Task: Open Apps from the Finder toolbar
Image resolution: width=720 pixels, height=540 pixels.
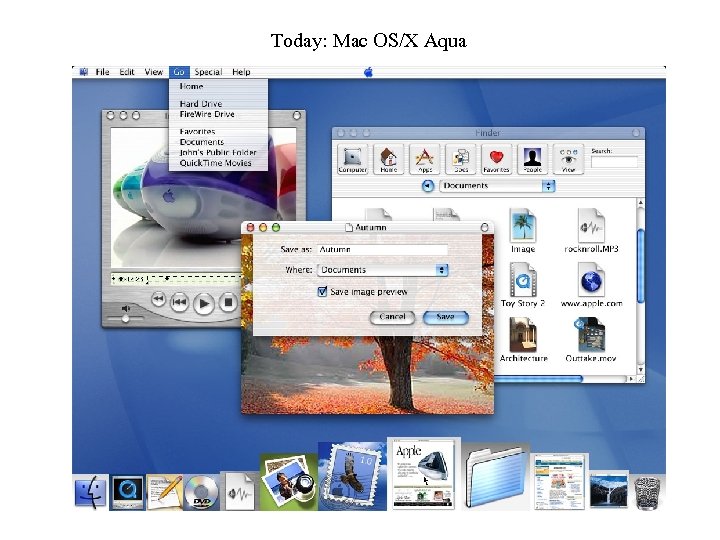Action: [x=424, y=159]
